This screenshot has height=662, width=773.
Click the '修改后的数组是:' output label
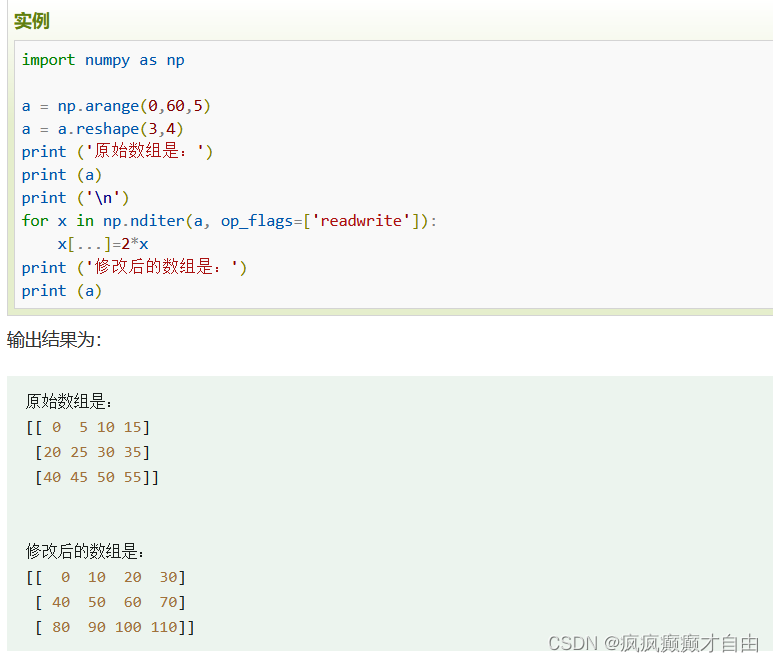pos(85,551)
